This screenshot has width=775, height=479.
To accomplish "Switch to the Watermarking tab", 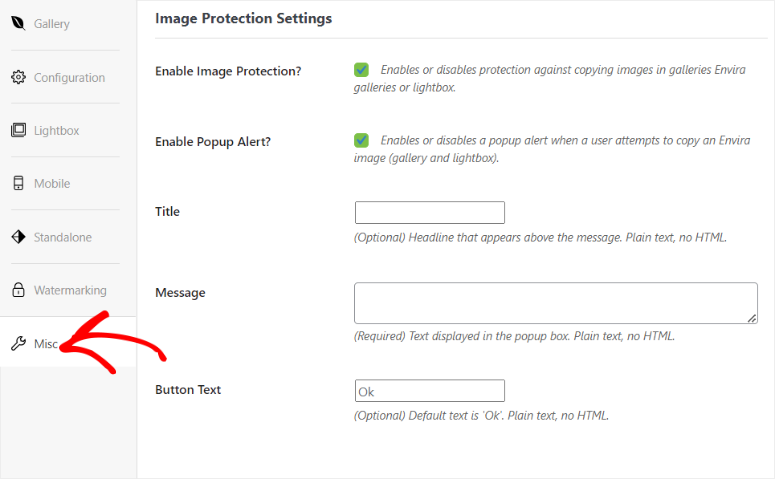I will [x=70, y=290].
